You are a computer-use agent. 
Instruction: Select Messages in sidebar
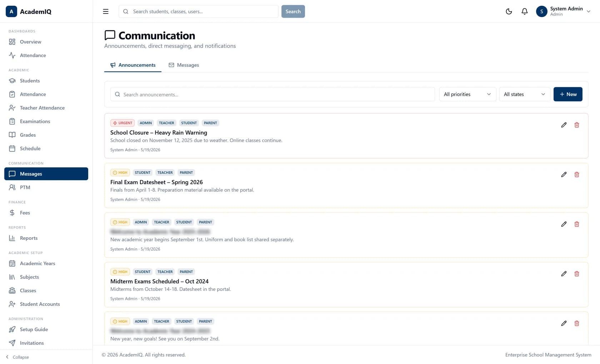coord(46,174)
